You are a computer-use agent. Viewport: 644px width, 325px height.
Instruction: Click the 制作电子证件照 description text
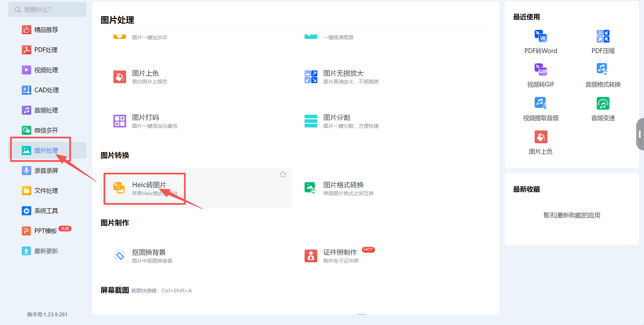tap(341, 261)
